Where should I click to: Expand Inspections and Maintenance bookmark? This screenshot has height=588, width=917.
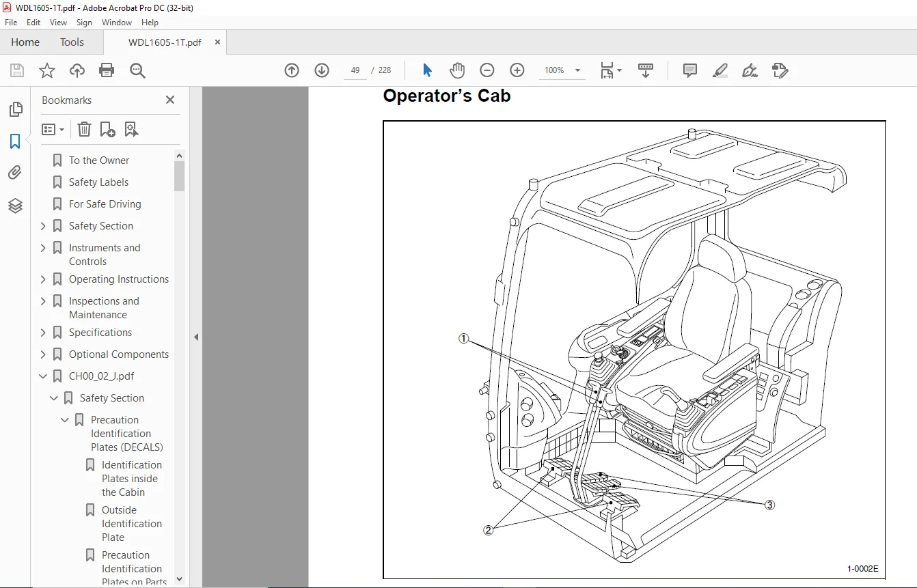tap(43, 301)
